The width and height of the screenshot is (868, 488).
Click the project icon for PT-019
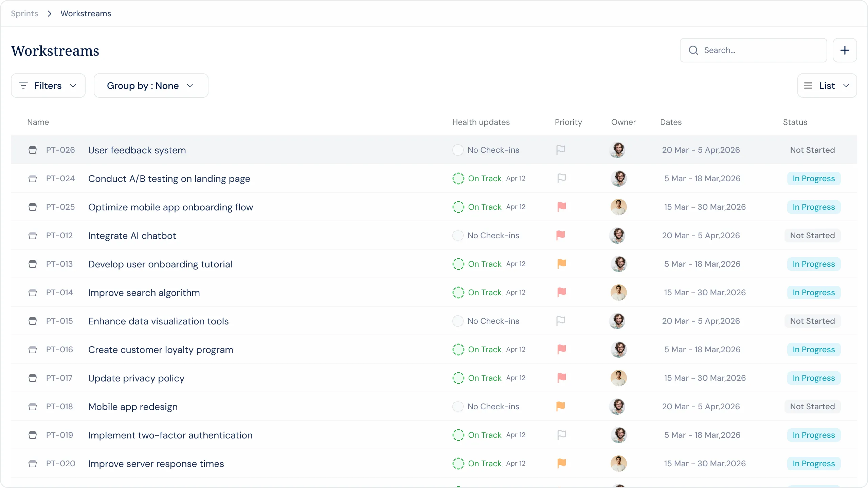tap(33, 435)
